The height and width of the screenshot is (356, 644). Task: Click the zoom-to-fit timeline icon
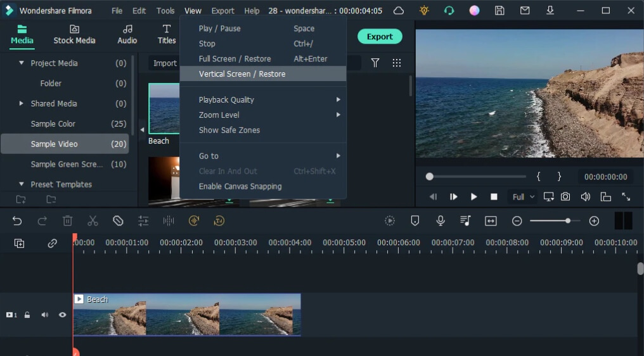[x=491, y=221]
